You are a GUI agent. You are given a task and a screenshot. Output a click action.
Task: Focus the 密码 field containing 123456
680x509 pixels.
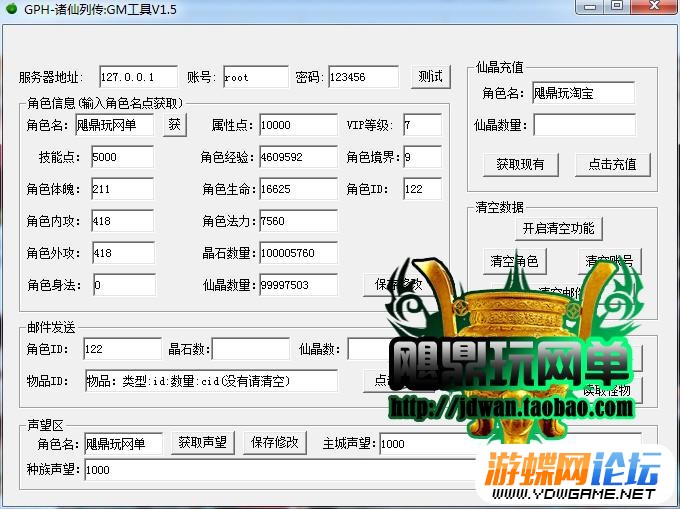(363, 77)
